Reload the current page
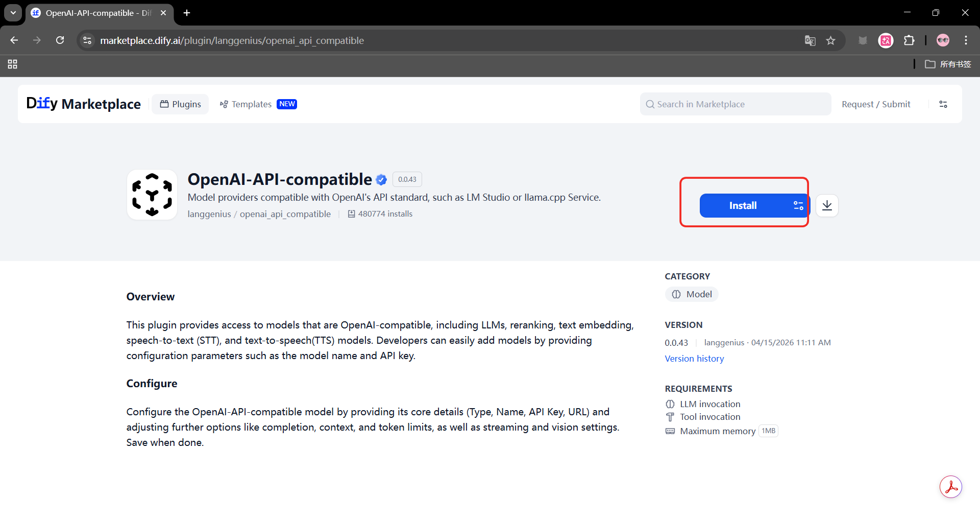Screen dimensions: 980x521 click(x=60, y=40)
